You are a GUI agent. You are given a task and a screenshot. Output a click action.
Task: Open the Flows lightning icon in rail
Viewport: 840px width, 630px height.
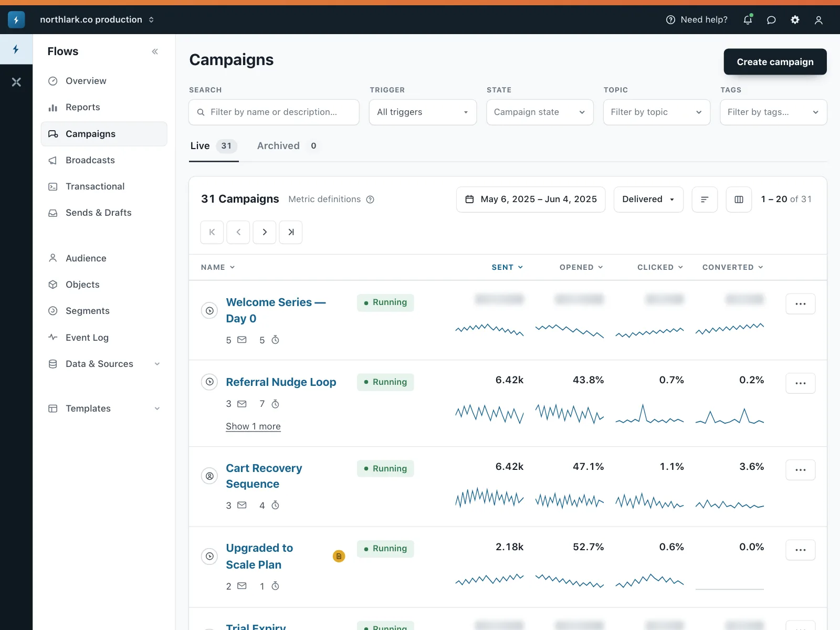coord(16,49)
